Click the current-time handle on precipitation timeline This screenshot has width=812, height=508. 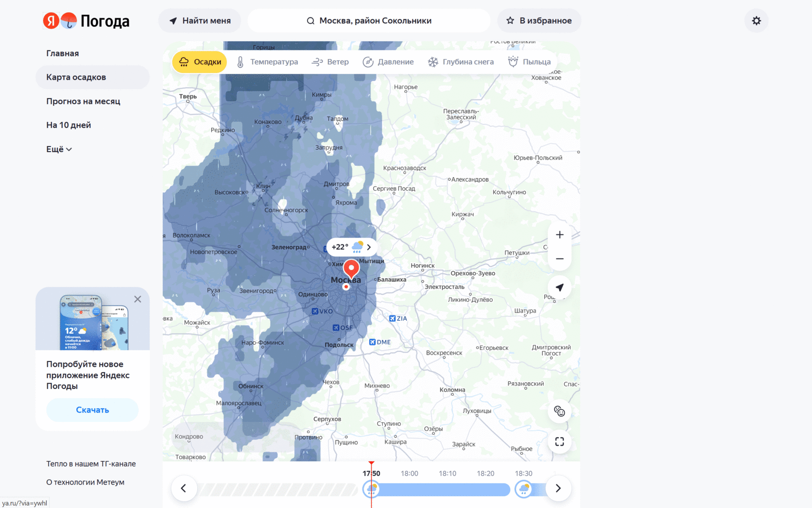371,489
